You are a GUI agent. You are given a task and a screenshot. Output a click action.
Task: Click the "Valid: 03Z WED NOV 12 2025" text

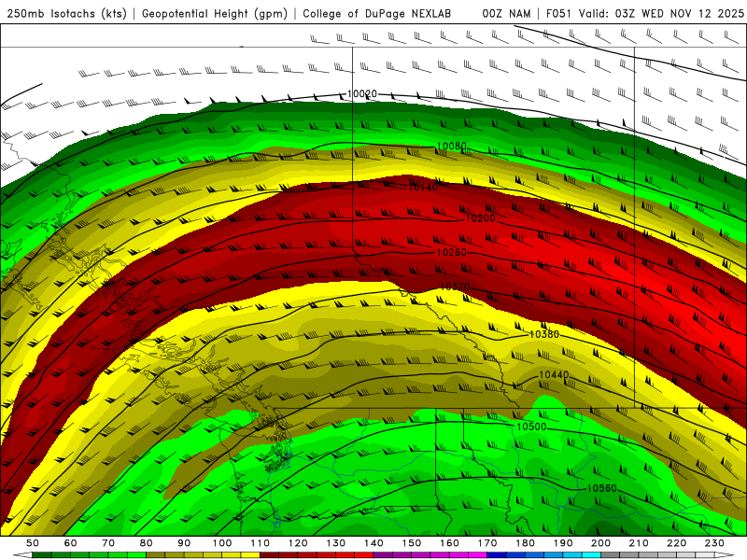click(661, 13)
